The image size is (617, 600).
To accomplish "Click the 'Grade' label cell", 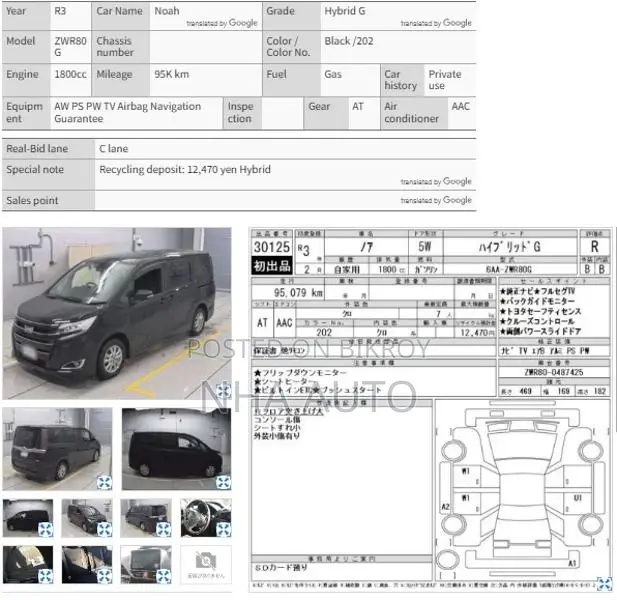I will coord(291,16).
